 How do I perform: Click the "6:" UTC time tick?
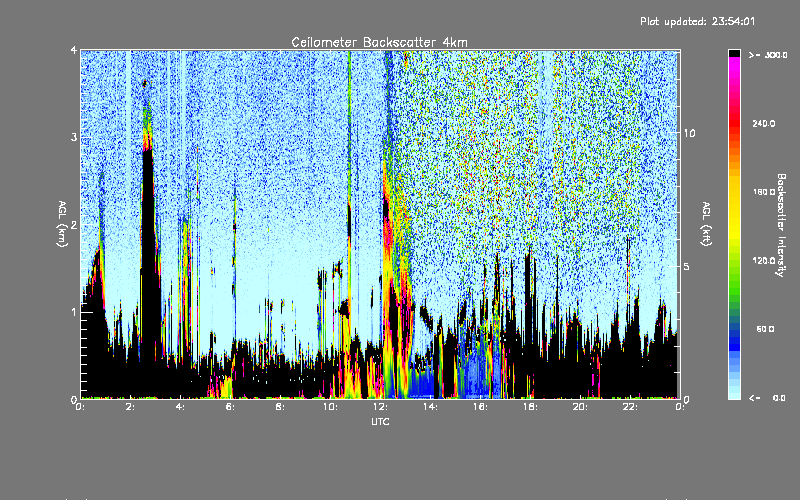(x=230, y=407)
